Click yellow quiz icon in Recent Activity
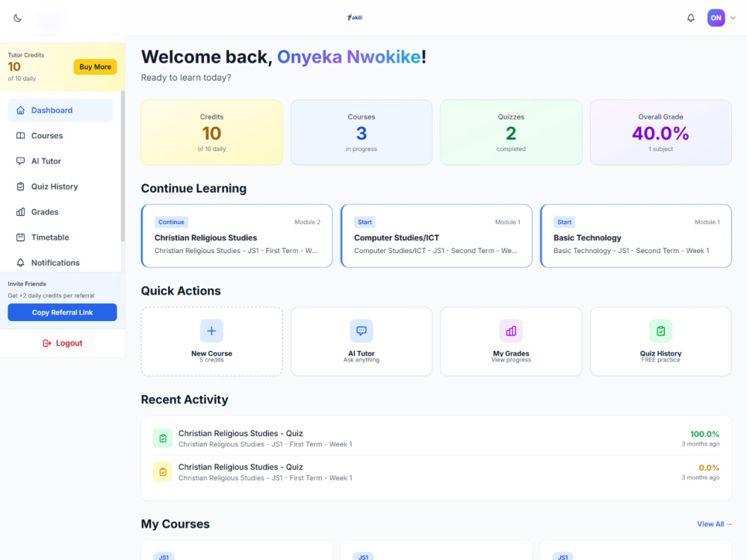747x560 pixels. tap(163, 472)
